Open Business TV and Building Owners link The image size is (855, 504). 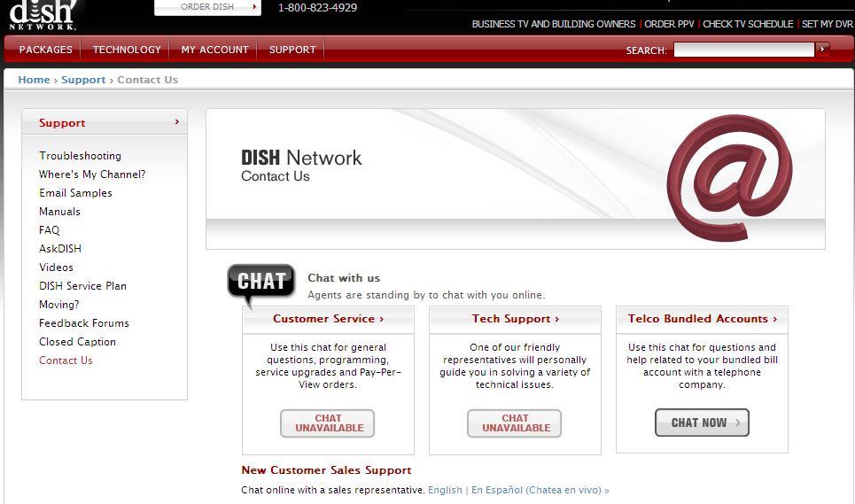click(x=554, y=24)
